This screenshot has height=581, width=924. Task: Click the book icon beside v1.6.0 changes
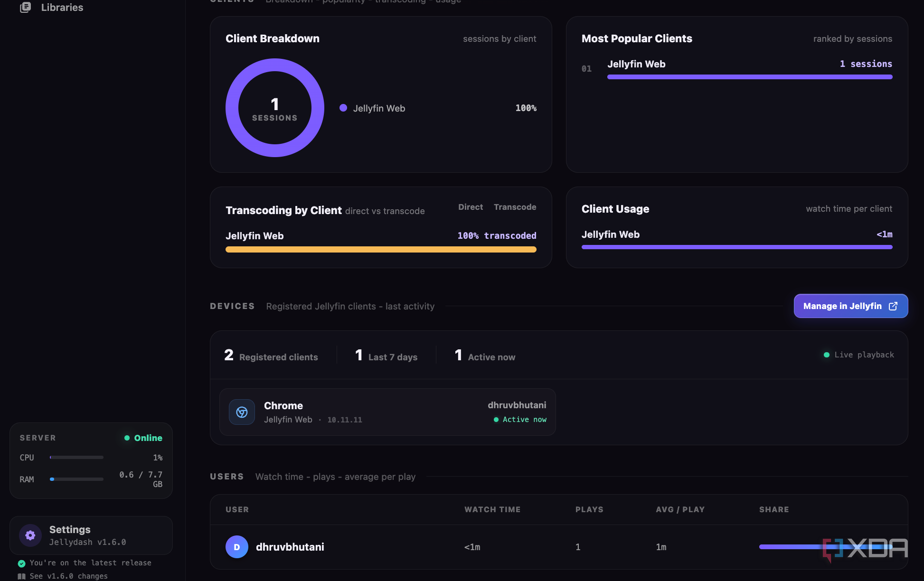pos(22,576)
